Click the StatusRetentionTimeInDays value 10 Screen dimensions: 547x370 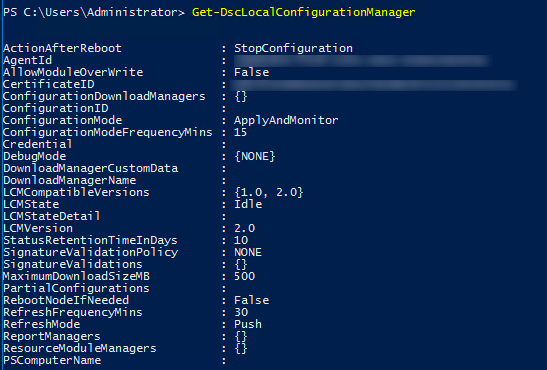click(x=241, y=240)
